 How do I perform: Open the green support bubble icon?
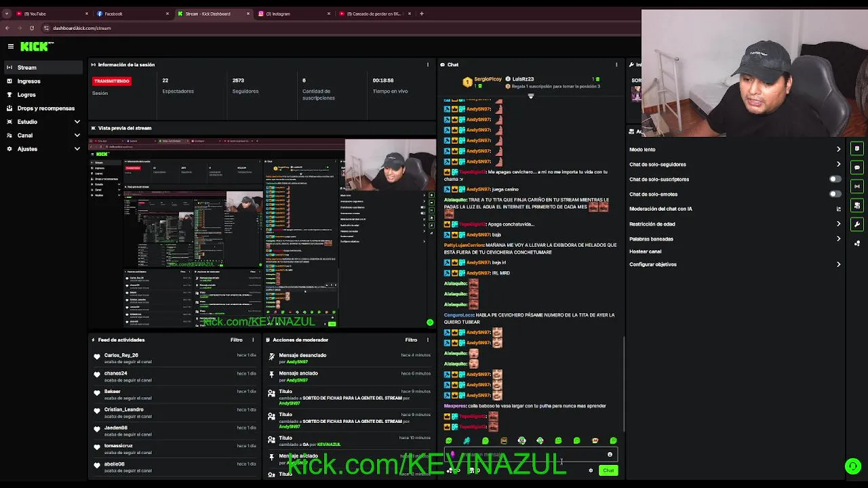point(853,466)
